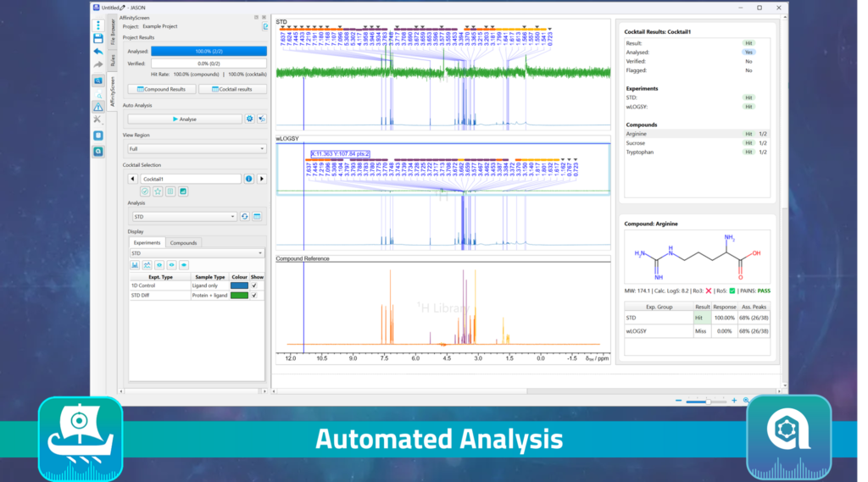The image size is (868, 482).
Task: Click the Undo arrow icon
Action: point(98,52)
